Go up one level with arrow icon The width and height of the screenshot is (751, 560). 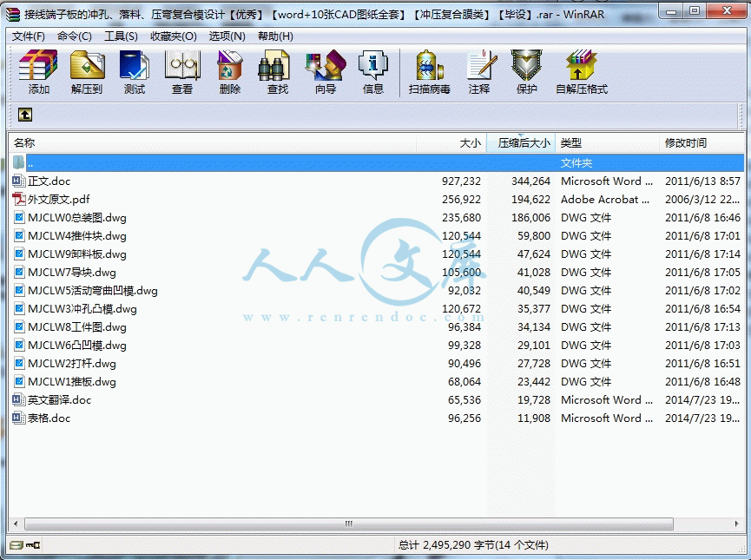point(25,115)
